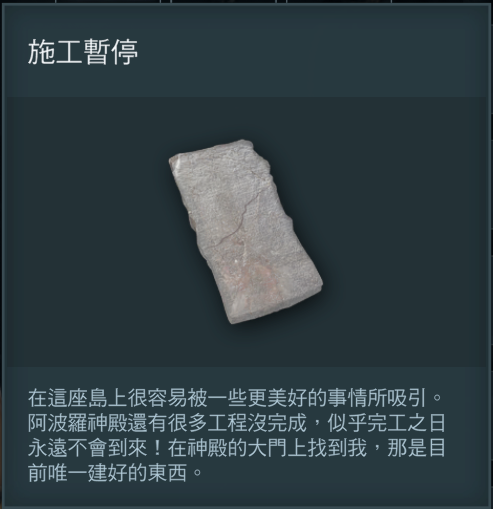Click the exclamation mark after 到來
This screenshot has width=493, height=509.
[x=157, y=448]
